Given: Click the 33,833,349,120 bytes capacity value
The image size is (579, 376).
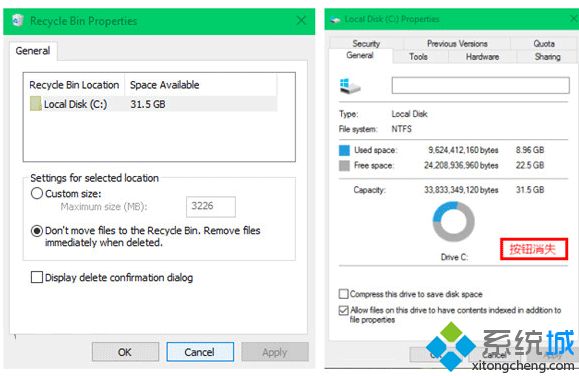Looking at the screenshot, I should point(461,190).
